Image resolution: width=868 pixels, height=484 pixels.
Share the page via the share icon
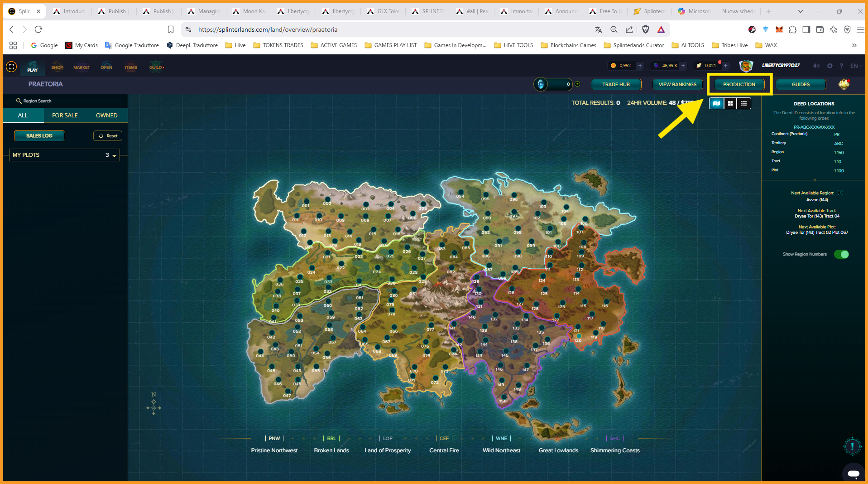(629, 29)
